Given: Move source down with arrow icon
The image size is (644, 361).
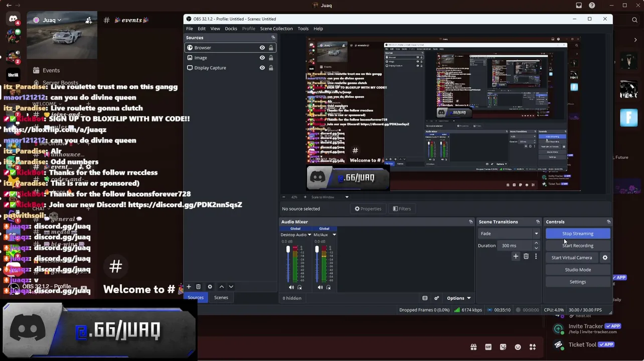Looking at the screenshot, I should click(x=231, y=287).
